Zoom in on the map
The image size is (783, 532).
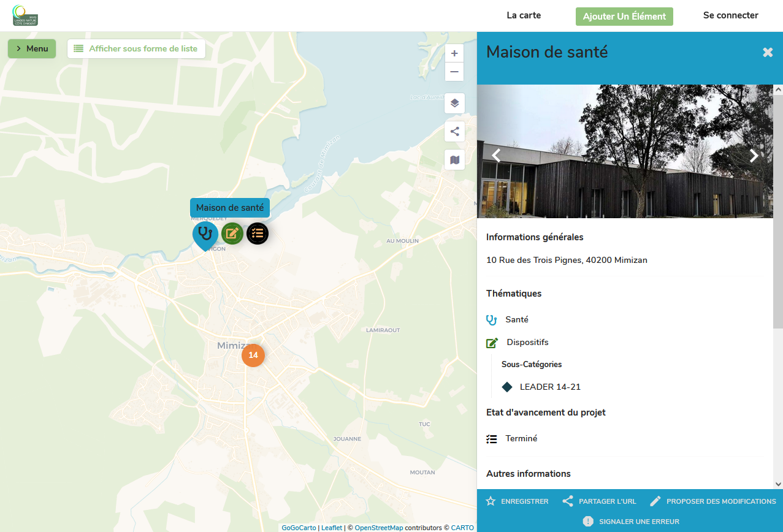tap(454, 54)
